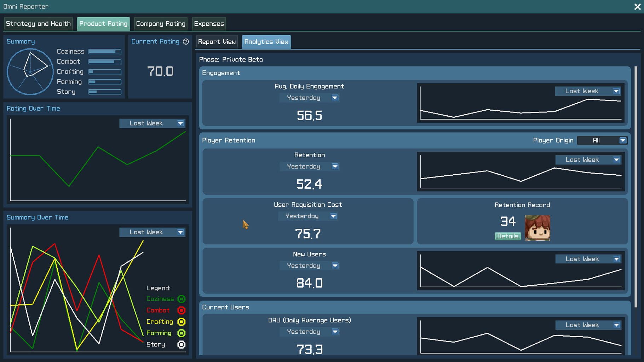Image resolution: width=644 pixels, height=362 pixels.
Task: Toggle the Coziness series in the legend
Action: tap(182, 299)
